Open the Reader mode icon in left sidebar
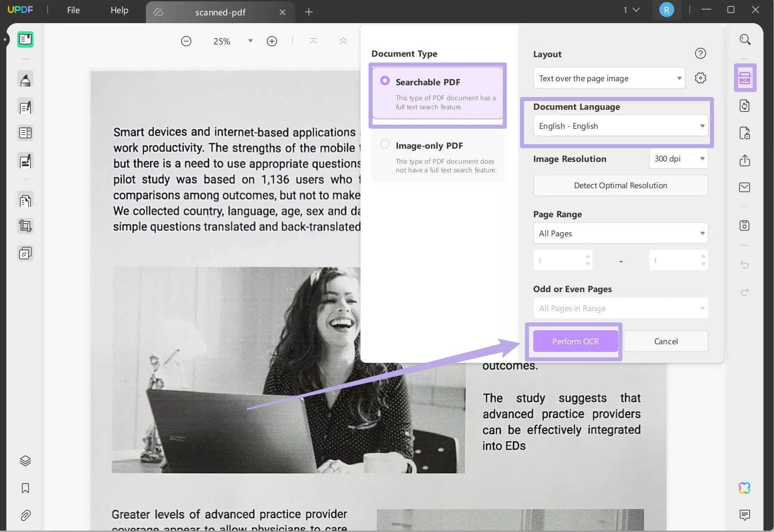 25,39
